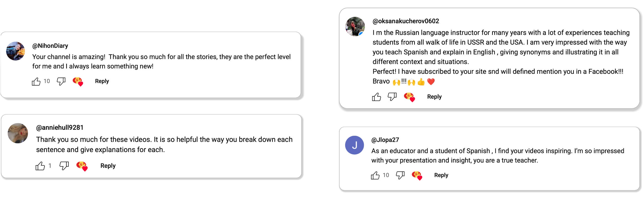The width and height of the screenshot is (644, 200).
Task: Click creator heart badge on @anniehull9281 comment
Action: [x=82, y=166]
